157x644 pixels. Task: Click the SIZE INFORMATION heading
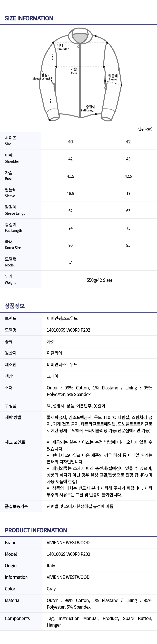(29, 18)
